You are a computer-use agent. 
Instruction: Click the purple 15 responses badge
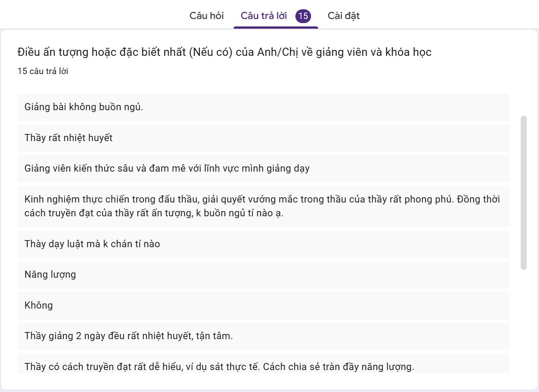pos(303,16)
